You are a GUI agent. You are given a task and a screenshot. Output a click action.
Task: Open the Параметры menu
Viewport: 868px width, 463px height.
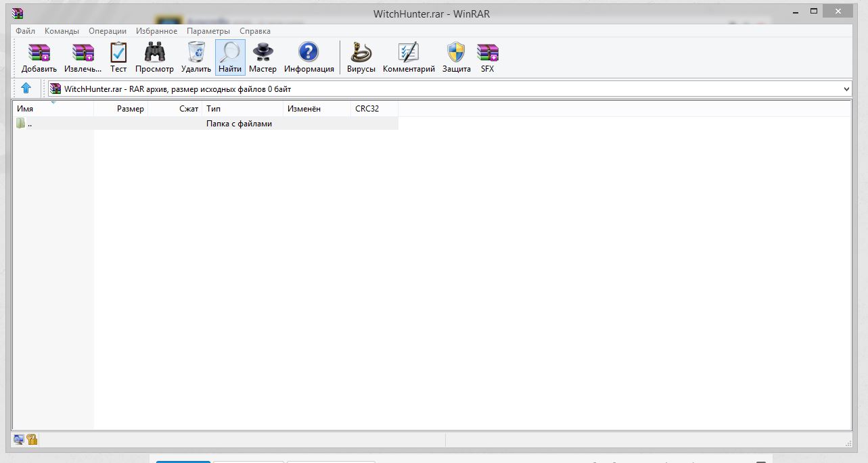(x=208, y=31)
